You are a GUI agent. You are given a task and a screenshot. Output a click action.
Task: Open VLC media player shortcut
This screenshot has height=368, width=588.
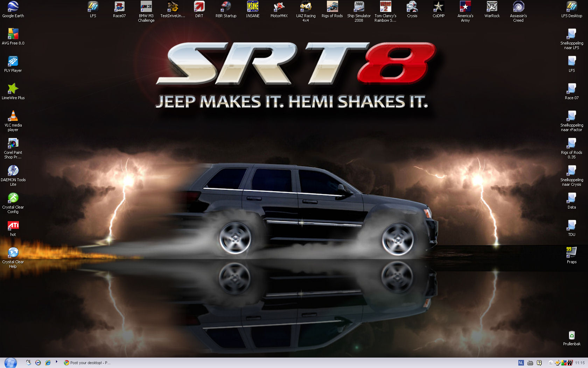(x=13, y=121)
